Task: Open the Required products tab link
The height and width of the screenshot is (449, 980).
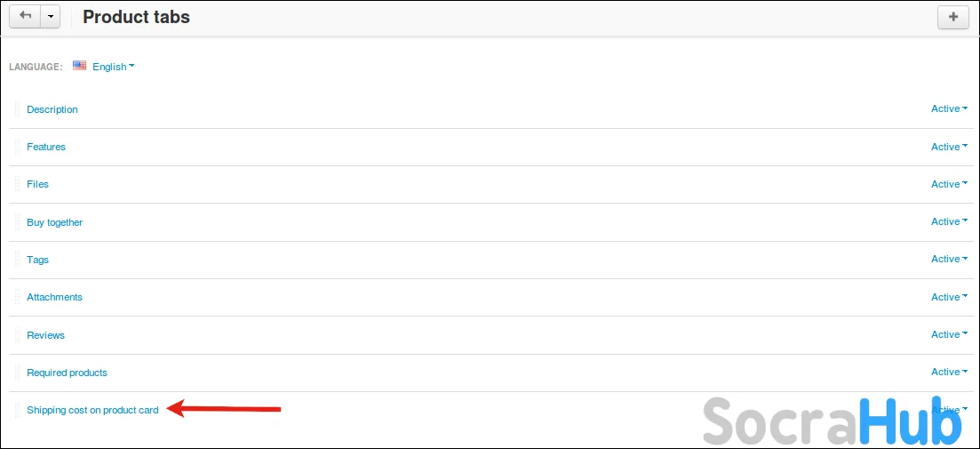Action: tap(67, 373)
